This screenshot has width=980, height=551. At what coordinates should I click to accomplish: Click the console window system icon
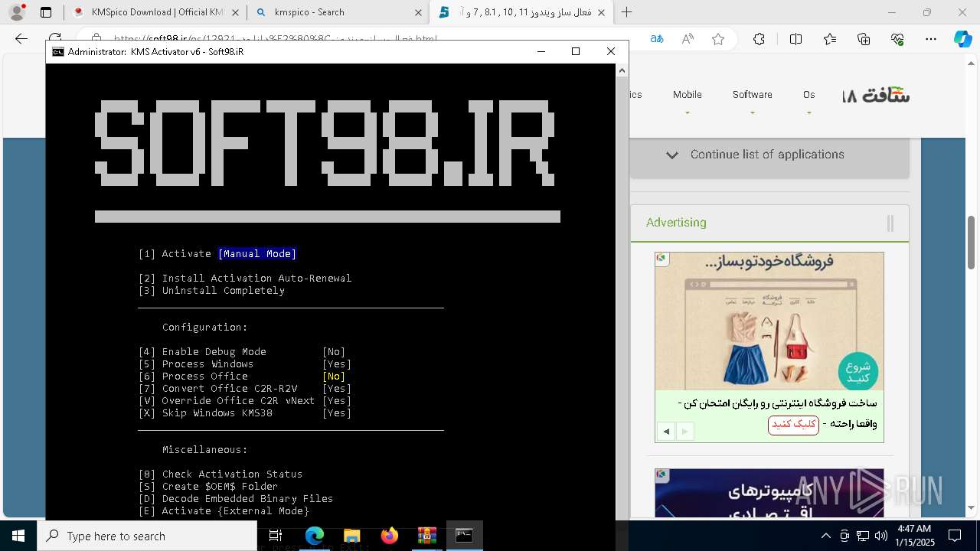(58, 51)
